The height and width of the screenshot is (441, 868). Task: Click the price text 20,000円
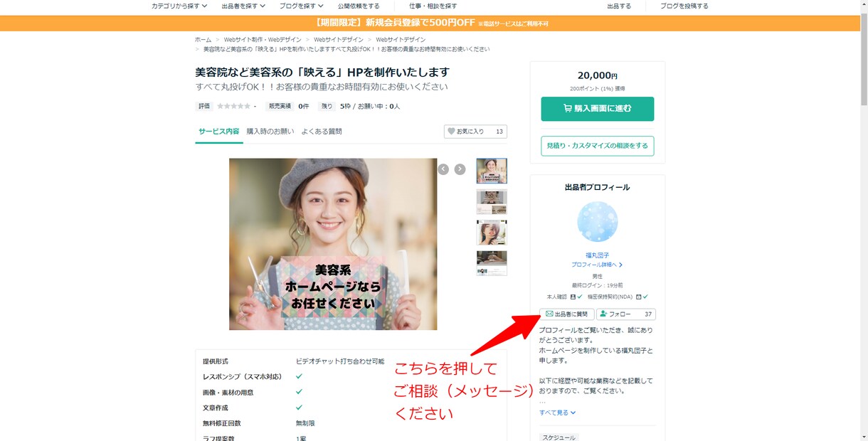tap(598, 76)
